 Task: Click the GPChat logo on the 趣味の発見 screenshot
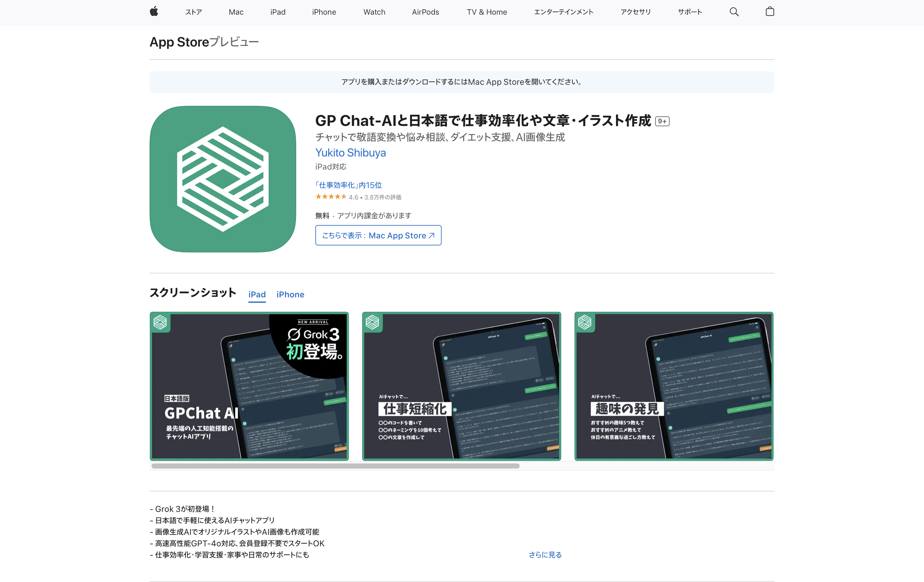[585, 323]
